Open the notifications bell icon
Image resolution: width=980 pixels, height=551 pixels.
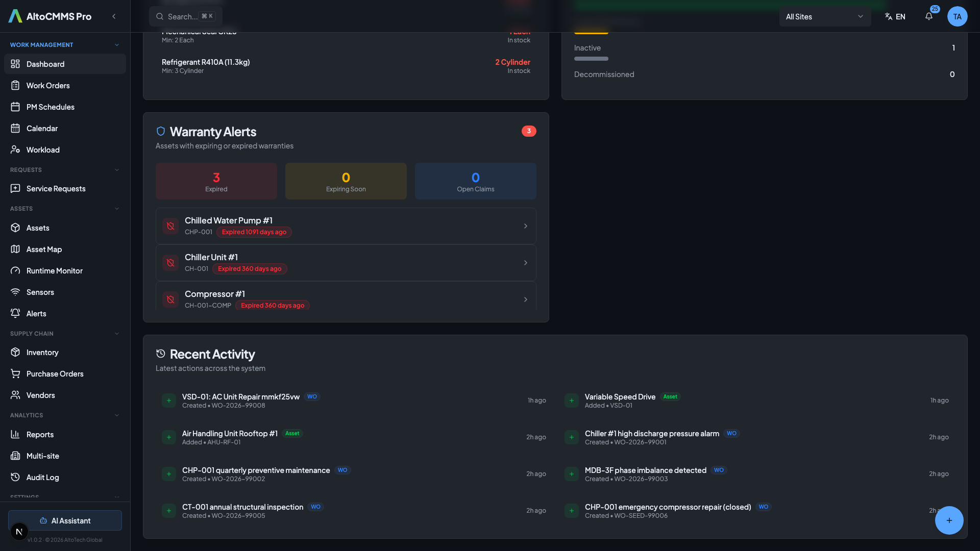pyautogui.click(x=928, y=16)
